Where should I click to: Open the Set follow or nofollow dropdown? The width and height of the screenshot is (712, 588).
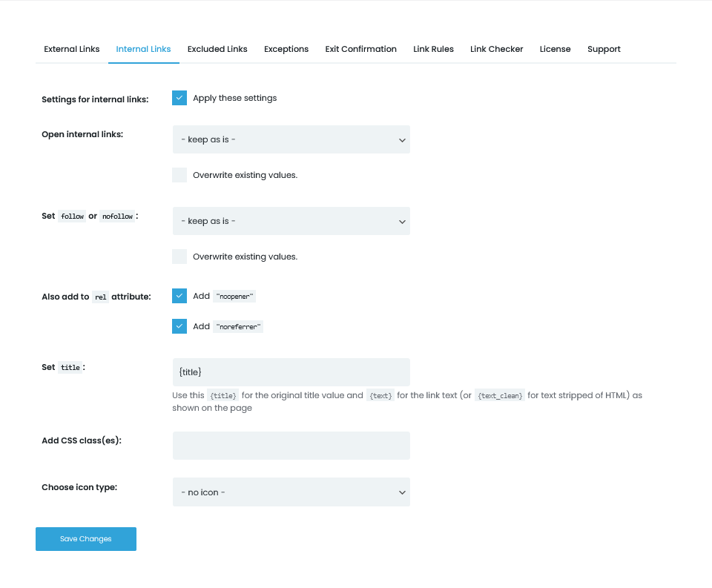coord(291,221)
